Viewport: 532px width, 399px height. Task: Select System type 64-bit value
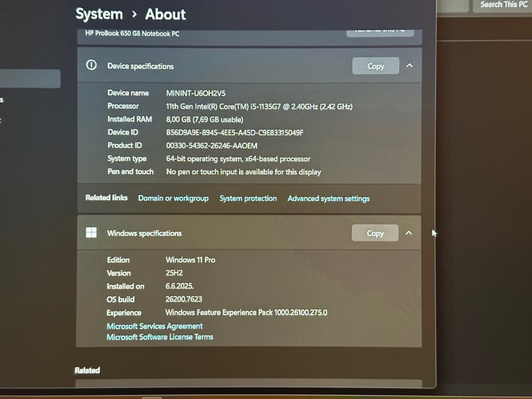238,159
